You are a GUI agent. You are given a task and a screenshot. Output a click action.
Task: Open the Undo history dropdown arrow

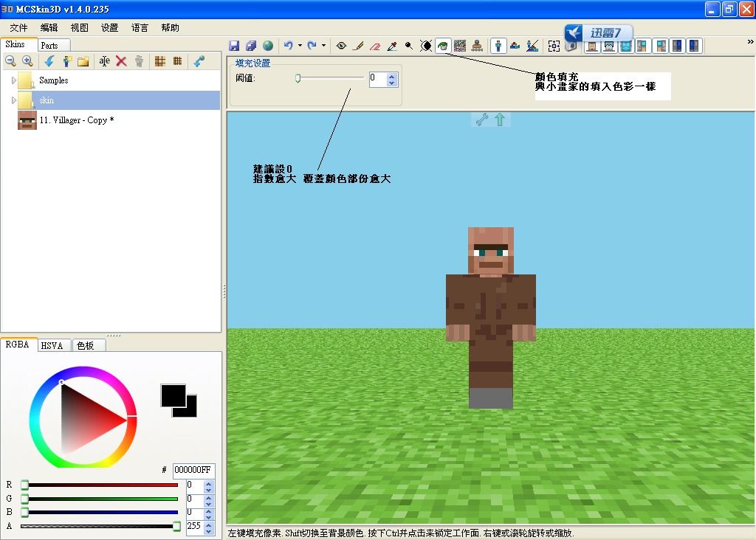tap(300, 46)
